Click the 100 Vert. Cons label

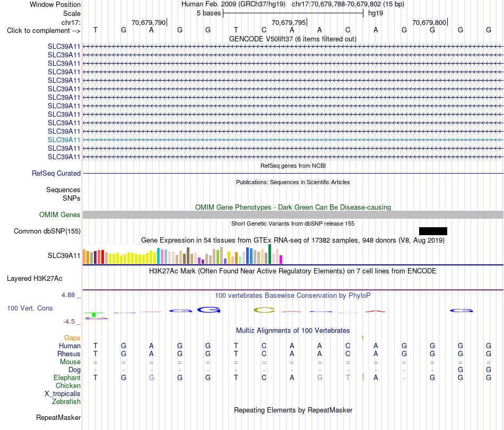coord(30,308)
